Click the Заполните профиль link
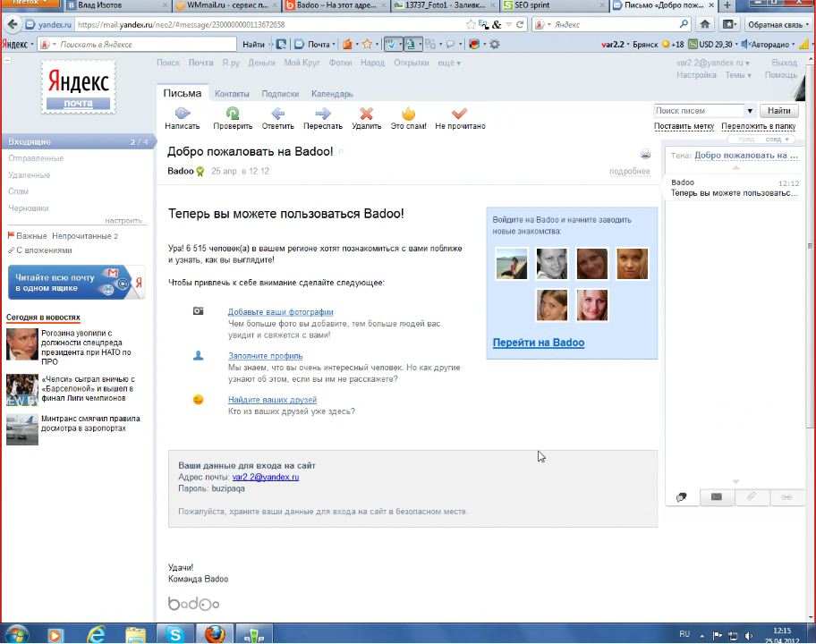Image resolution: width=816 pixels, height=644 pixels. [266, 356]
